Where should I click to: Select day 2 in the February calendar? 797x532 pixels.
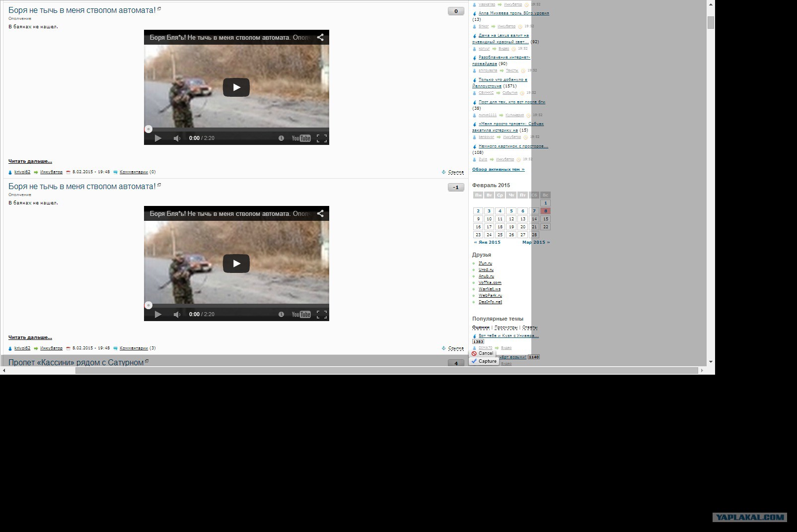[478, 211]
